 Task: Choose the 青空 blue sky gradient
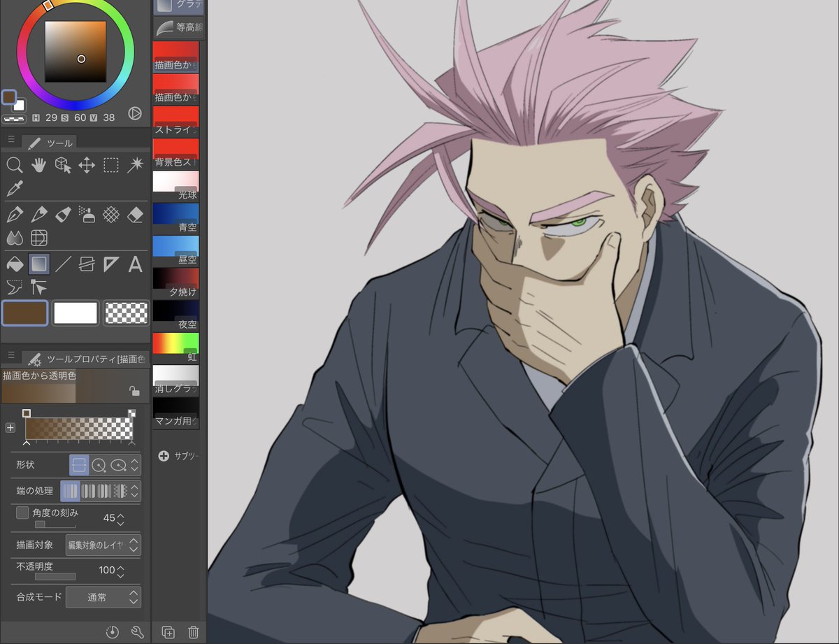click(175, 218)
